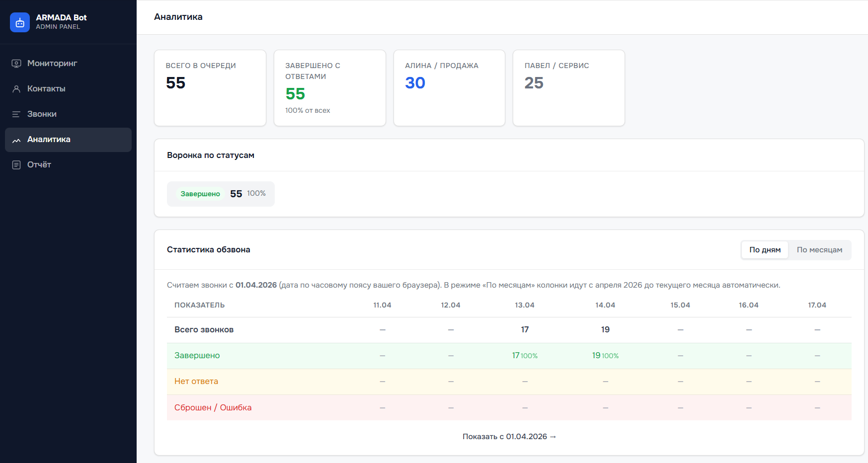Select the Завершено с ответами card
868x463 pixels.
tap(330, 88)
